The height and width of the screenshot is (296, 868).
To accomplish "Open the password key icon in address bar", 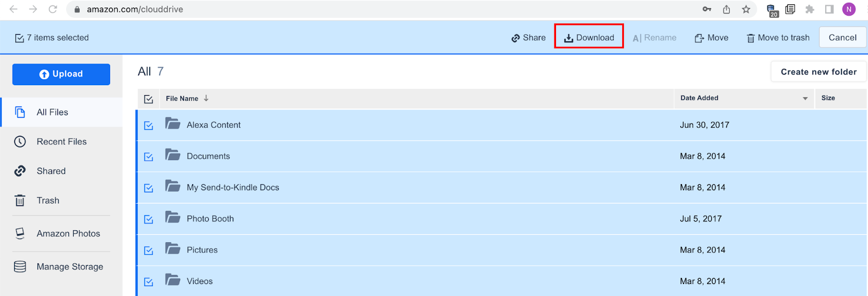I will (707, 9).
